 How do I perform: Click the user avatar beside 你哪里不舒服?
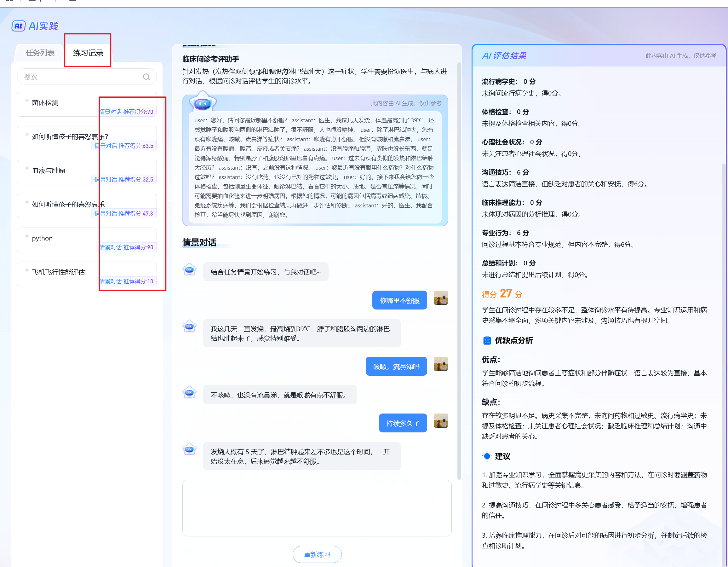(440, 298)
